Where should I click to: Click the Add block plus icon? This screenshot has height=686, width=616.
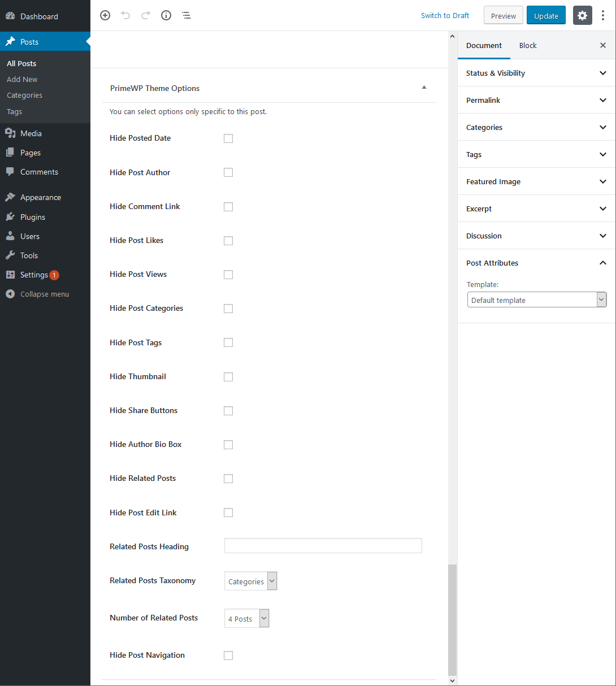(105, 15)
